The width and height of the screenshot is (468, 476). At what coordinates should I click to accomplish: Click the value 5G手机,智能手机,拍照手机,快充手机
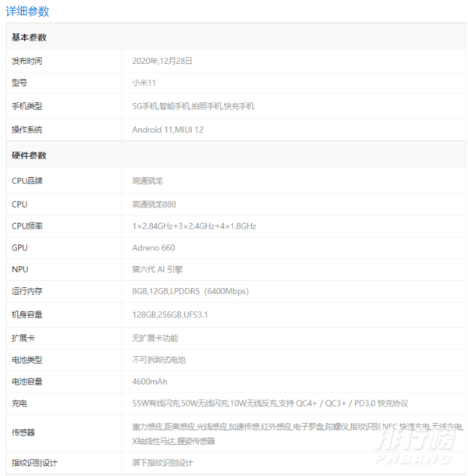click(x=193, y=106)
